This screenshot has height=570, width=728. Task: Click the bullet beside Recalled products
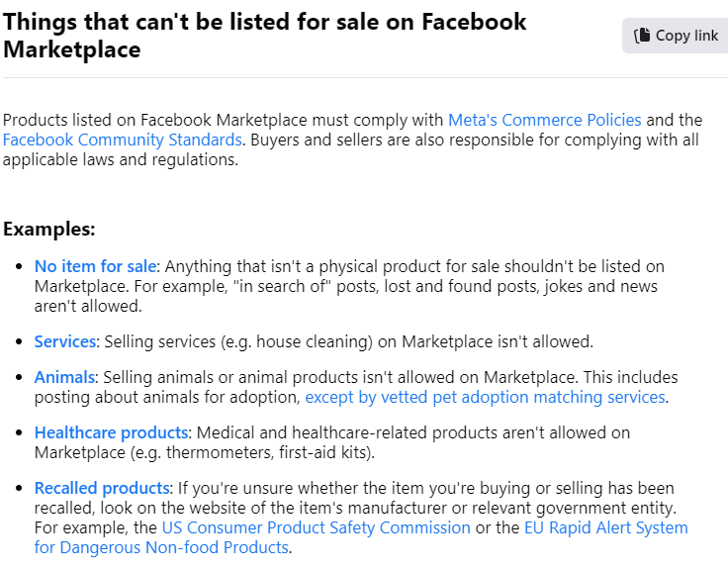[x=19, y=488]
